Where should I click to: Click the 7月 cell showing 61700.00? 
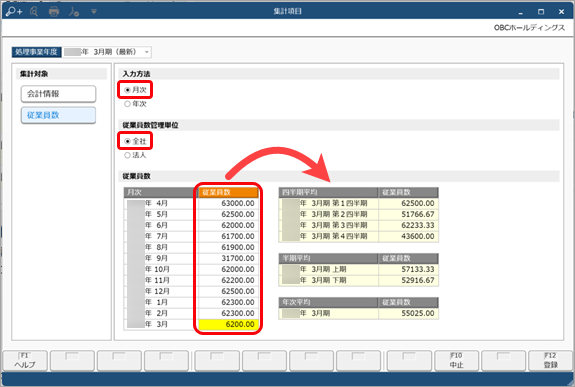tap(228, 237)
